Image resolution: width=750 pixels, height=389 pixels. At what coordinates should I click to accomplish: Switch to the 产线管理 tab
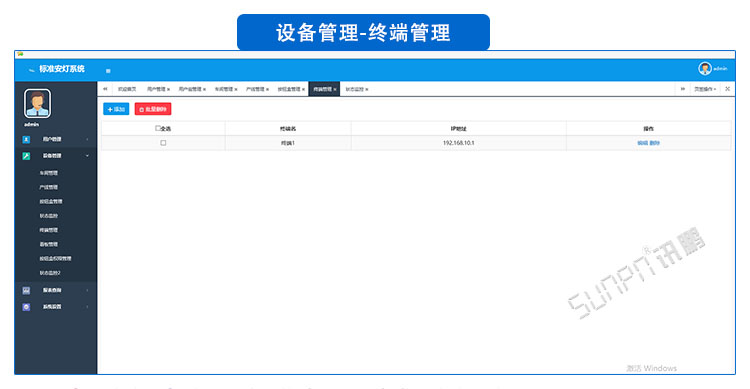(255, 89)
